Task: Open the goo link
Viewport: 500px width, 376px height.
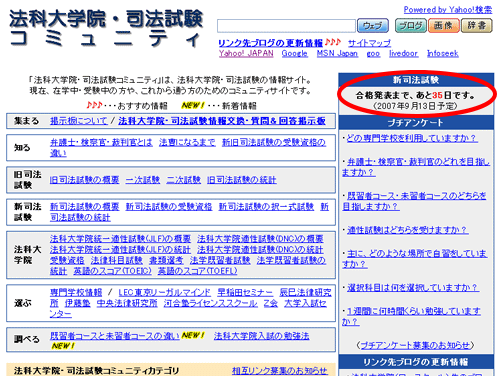Action: (x=373, y=53)
